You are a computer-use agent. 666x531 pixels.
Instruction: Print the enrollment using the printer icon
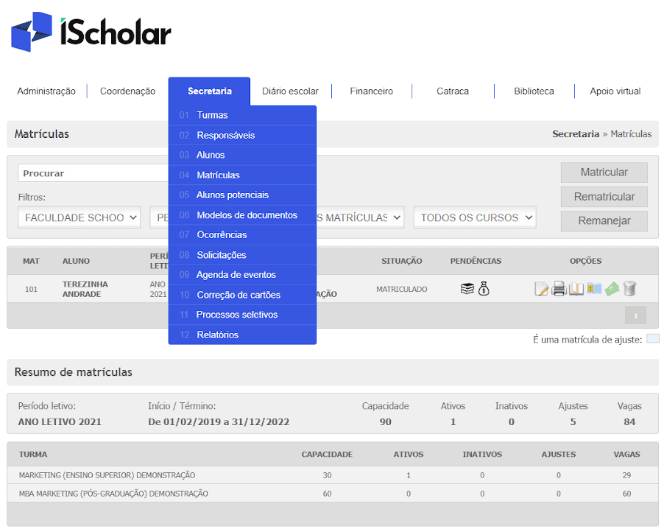pos(559,289)
